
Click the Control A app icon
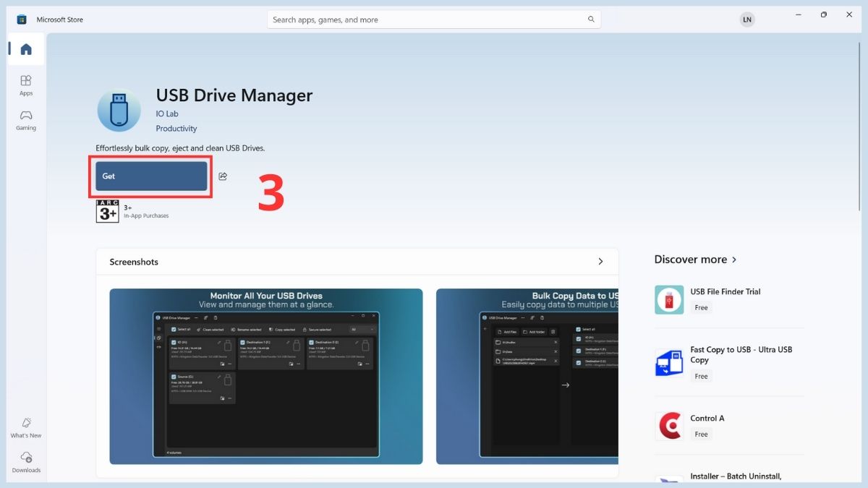point(669,426)
